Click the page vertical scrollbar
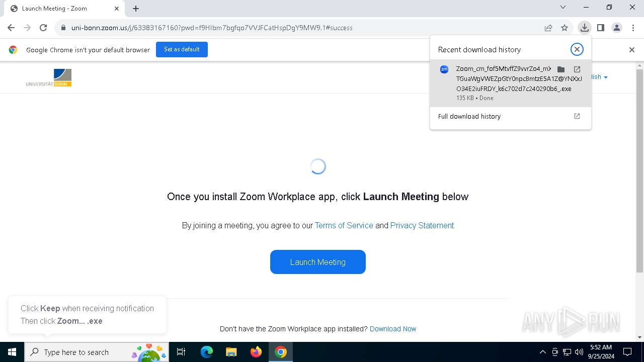Image resolution: width=644 pixels, height=362 pixels. [639, 171]
